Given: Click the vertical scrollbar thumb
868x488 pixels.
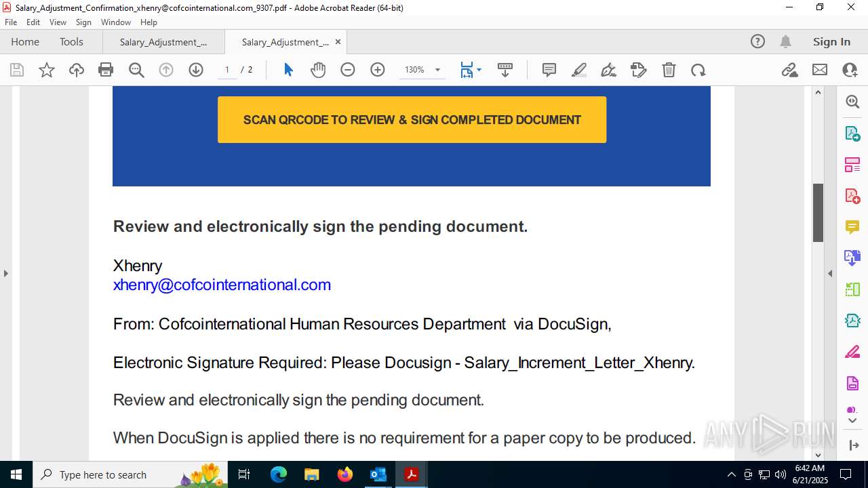Looking at the screenshot, I should tap(818, 213).
